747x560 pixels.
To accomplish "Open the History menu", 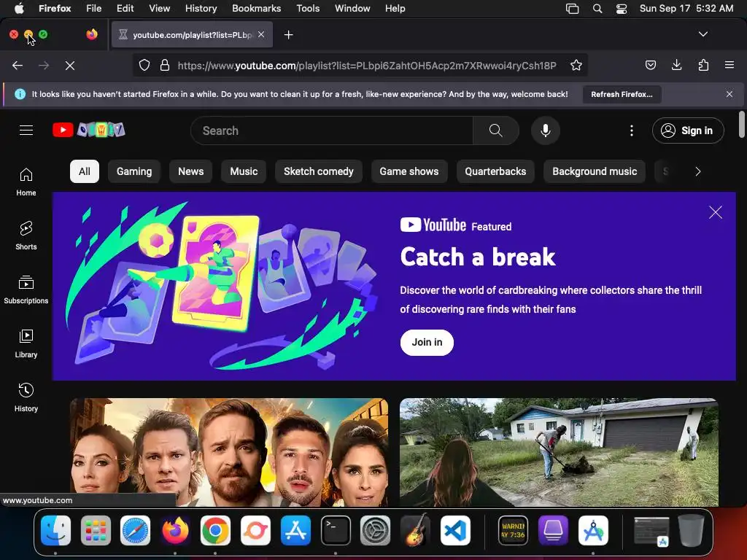I will [x=201, y=9].
